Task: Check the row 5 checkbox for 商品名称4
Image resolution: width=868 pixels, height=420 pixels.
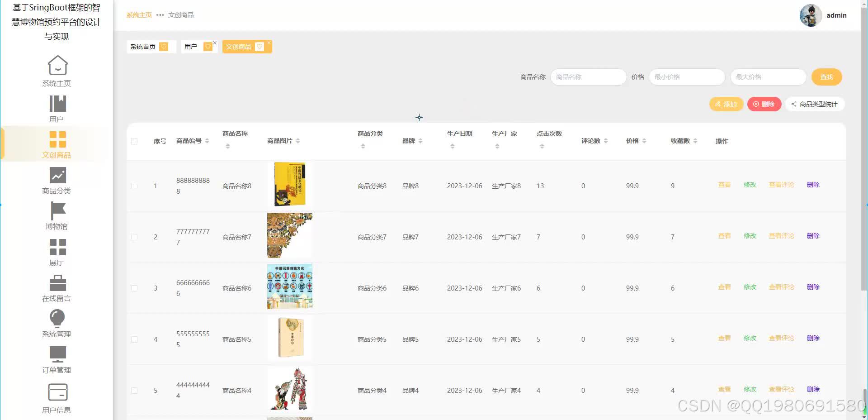Action: pos(134,391)
